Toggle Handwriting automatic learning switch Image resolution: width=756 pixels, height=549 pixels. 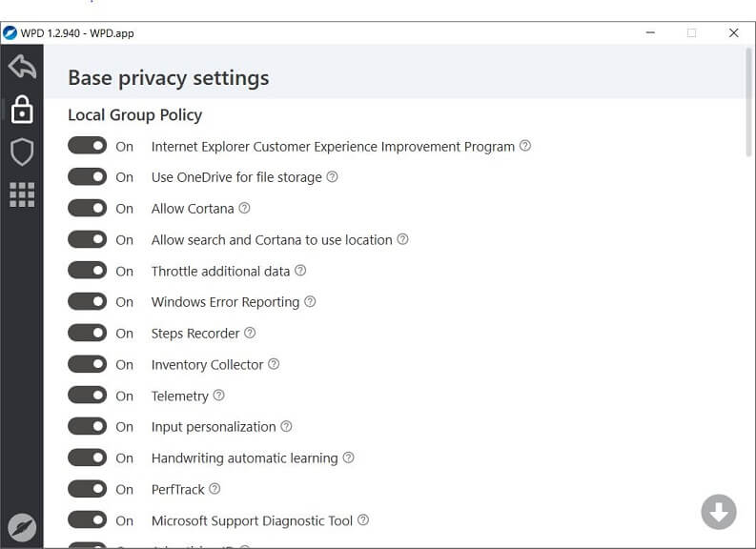(88, 457)
